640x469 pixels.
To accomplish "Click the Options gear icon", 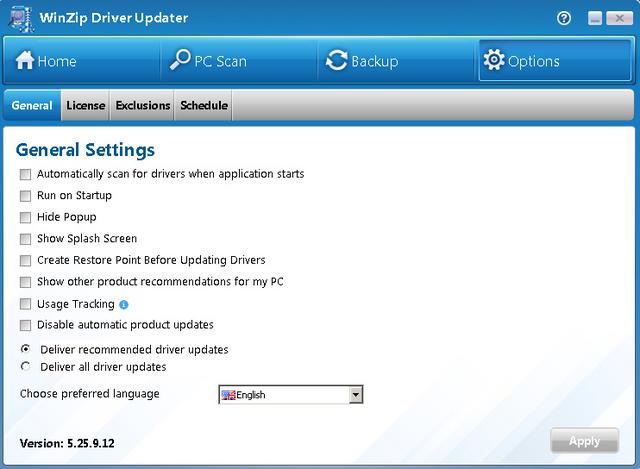I will click(493, 60).
